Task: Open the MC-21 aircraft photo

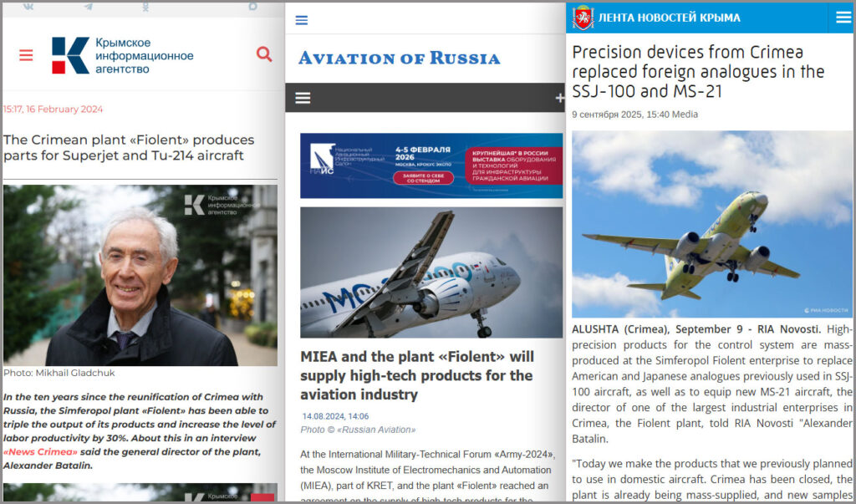Action: pyautogui.click(x=431, y=272)
